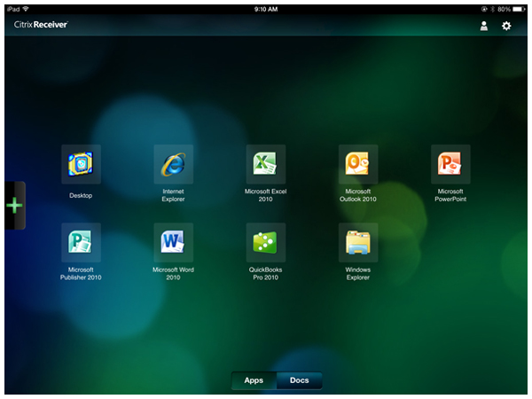The height and width of the screenshot is (399, 532).
Task: Start Microsoft PowerPoint icon
Action: (450, 164)
